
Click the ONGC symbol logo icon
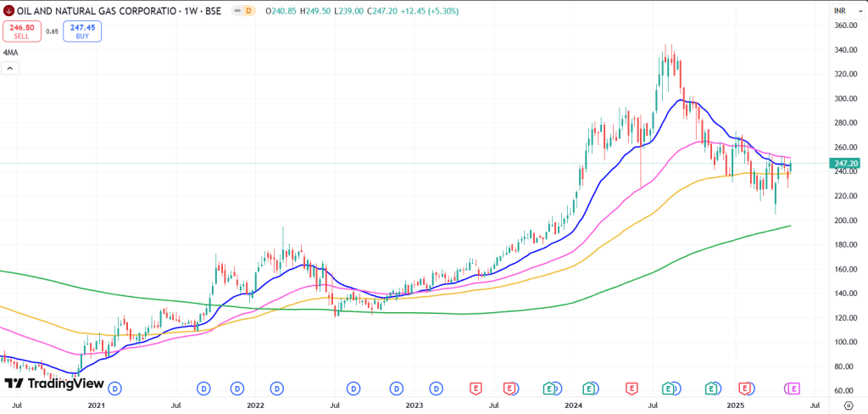click(8, 11)
